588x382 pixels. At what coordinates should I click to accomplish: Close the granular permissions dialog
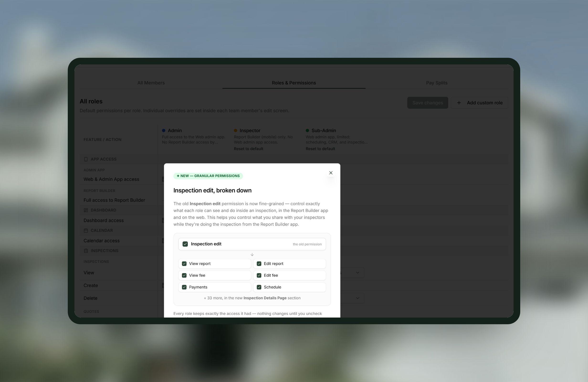tap(331, 173)
